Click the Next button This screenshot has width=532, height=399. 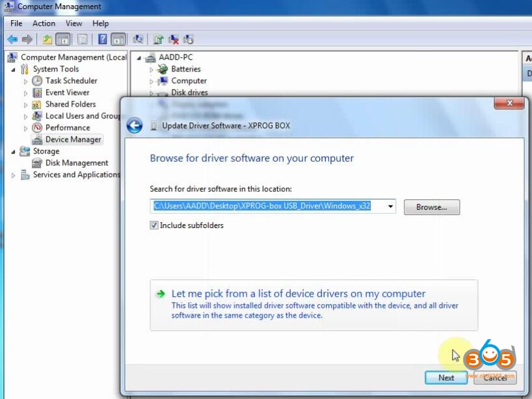tap(446, 378)
